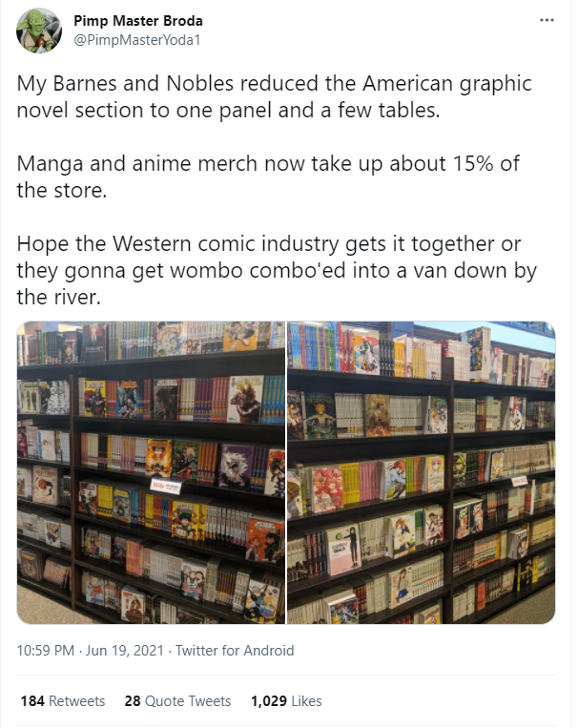This screenshot has width=578, height=728.
Task: Click the 28 quote tweet count number
Action: [133, 700]
